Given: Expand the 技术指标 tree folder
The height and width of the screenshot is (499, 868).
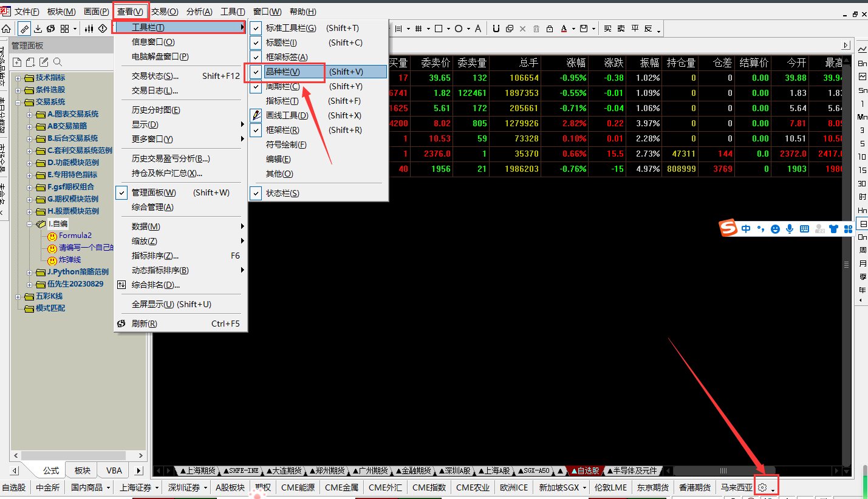Looking at the screenshot, I should pyautogui.click(x=18, y=78).
